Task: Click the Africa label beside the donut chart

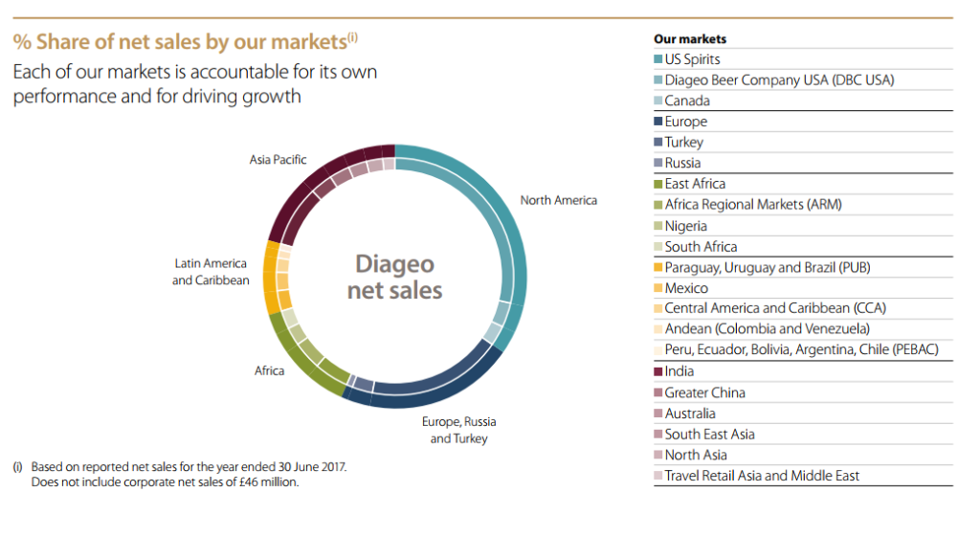Action: click(x=269, y=370)
